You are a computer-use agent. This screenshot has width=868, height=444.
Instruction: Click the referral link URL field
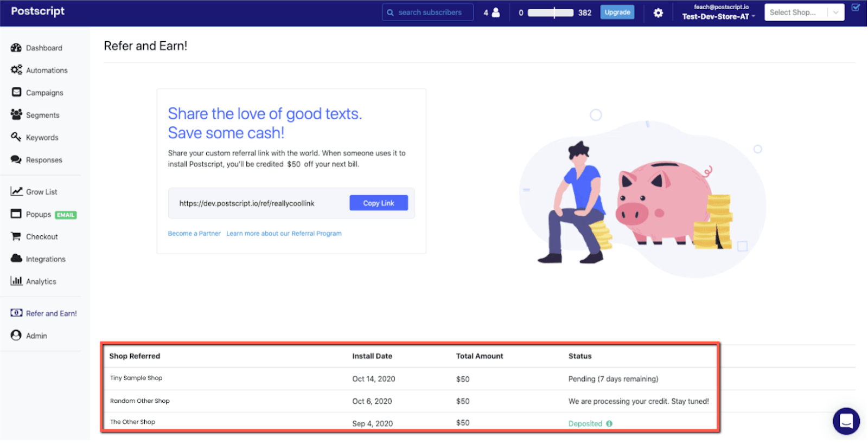247,203
